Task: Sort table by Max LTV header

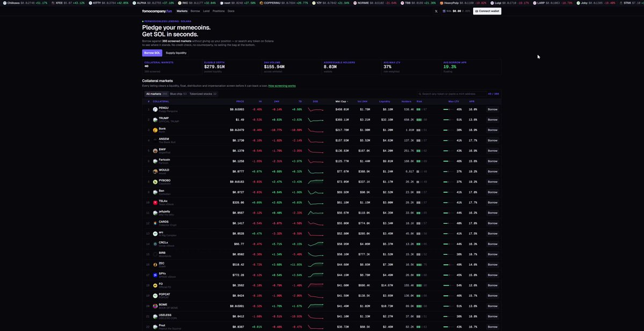Action: [x=454, y=101]
